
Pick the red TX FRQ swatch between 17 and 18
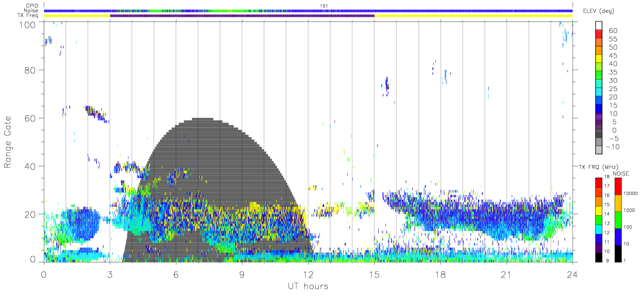click(598, 183)
